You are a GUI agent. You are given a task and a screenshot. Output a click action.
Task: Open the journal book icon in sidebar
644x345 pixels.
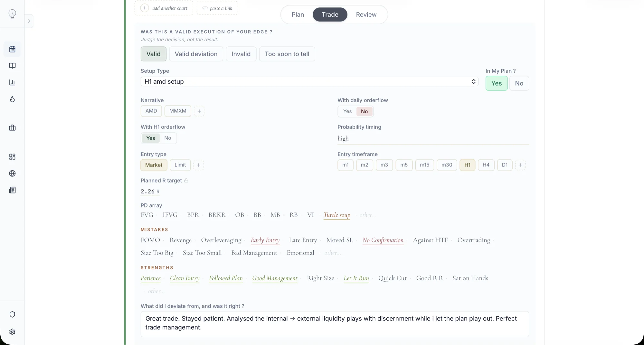pos(12,66)
